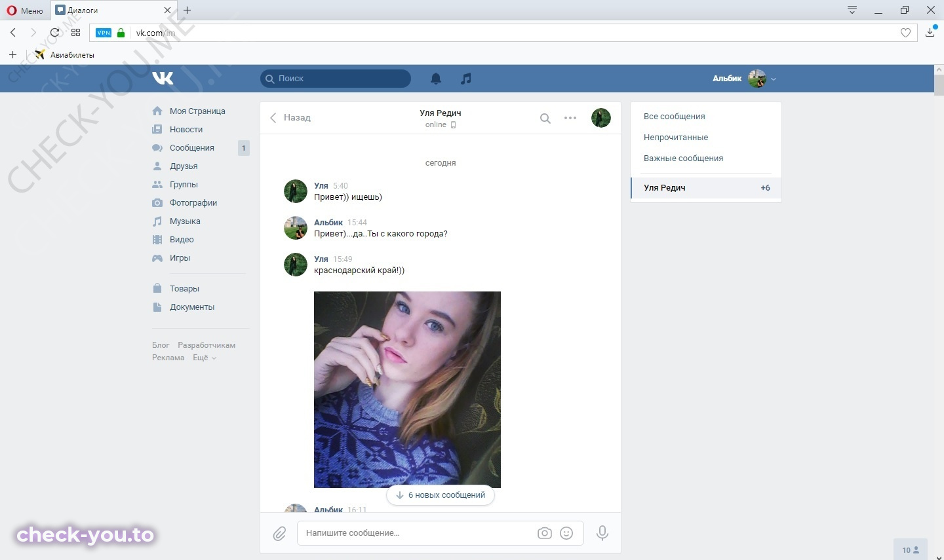Screen dimensions: 944x560
Task: Click the VK logo in header
Action: pyautogui.click(x=163, y=78)
